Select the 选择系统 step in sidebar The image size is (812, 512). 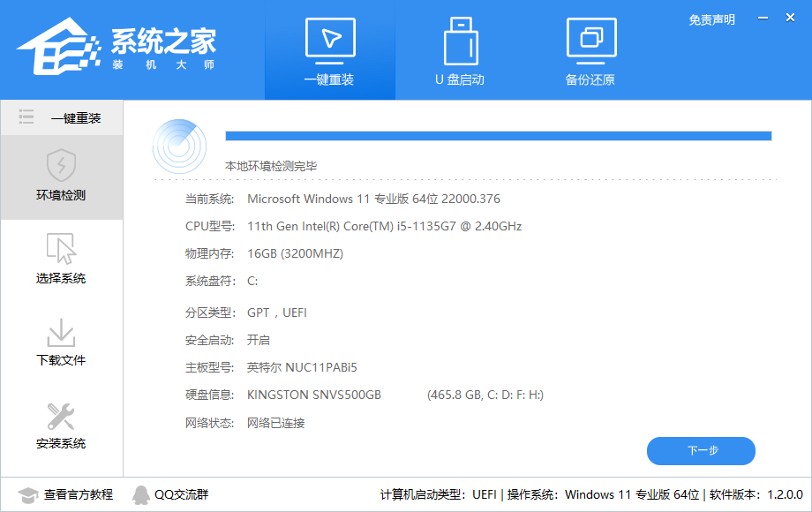click(58, 265)
